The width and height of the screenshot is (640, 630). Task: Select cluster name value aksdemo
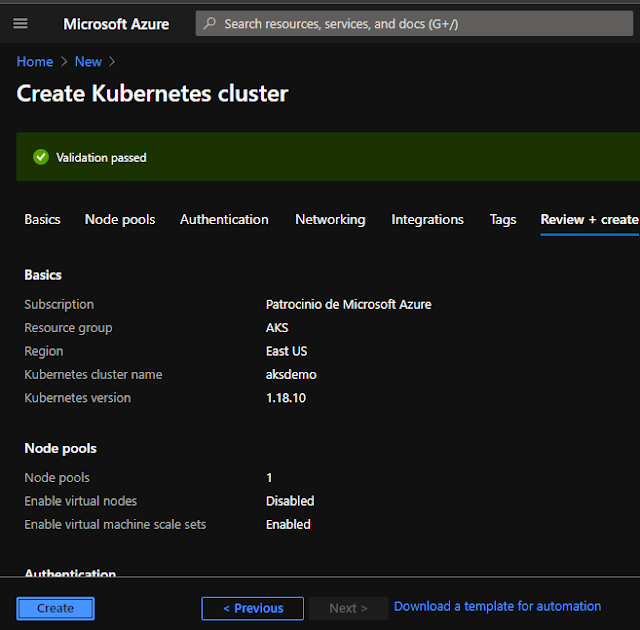point(291,374)
